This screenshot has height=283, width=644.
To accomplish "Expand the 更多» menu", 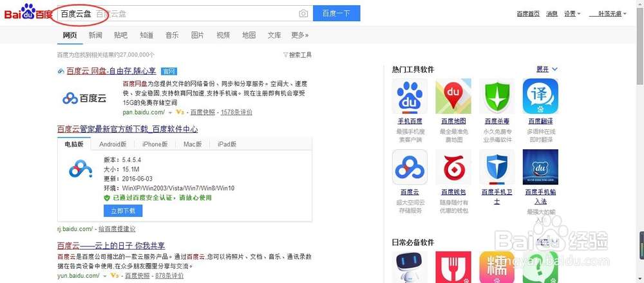I will [x=300, y=35].
